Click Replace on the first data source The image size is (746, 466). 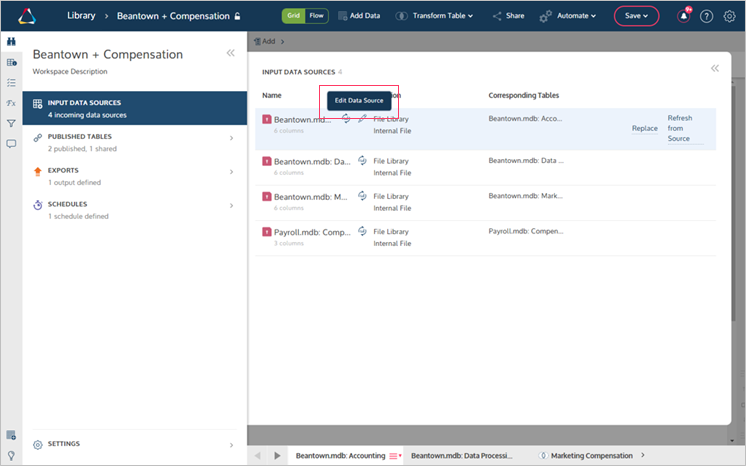[x=645, y=128]
